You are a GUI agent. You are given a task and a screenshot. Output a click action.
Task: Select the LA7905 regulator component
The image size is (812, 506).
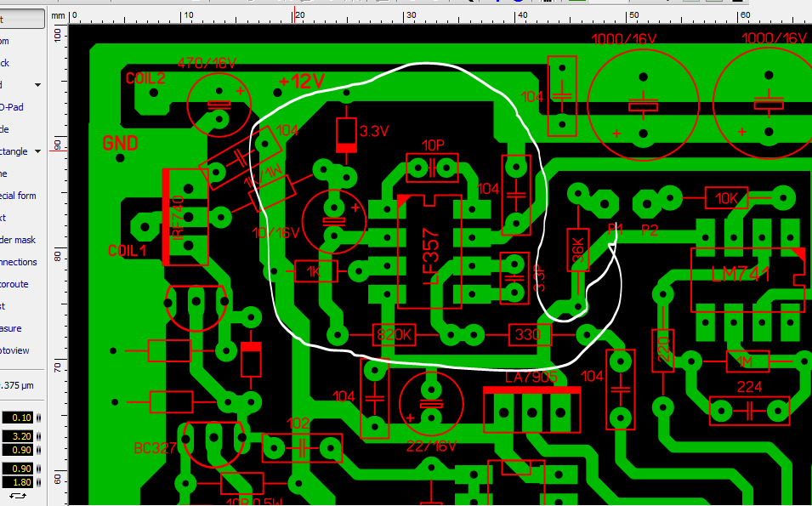coord(532,409)
